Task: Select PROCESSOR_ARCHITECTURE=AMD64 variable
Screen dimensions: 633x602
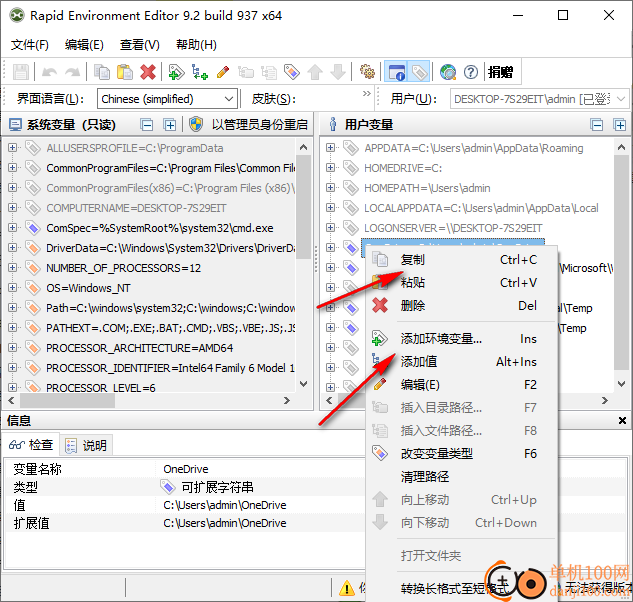Action: pos(140,348)
